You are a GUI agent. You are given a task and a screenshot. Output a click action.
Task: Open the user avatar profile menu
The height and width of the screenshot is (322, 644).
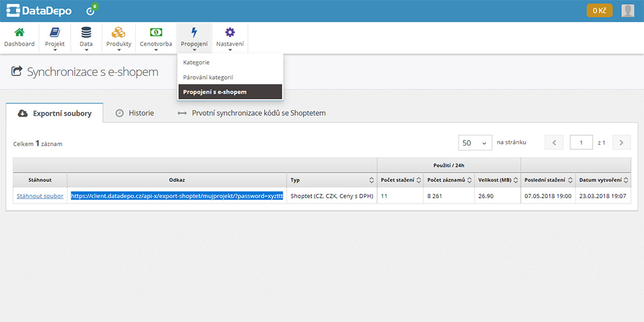[x=627, y=11]
